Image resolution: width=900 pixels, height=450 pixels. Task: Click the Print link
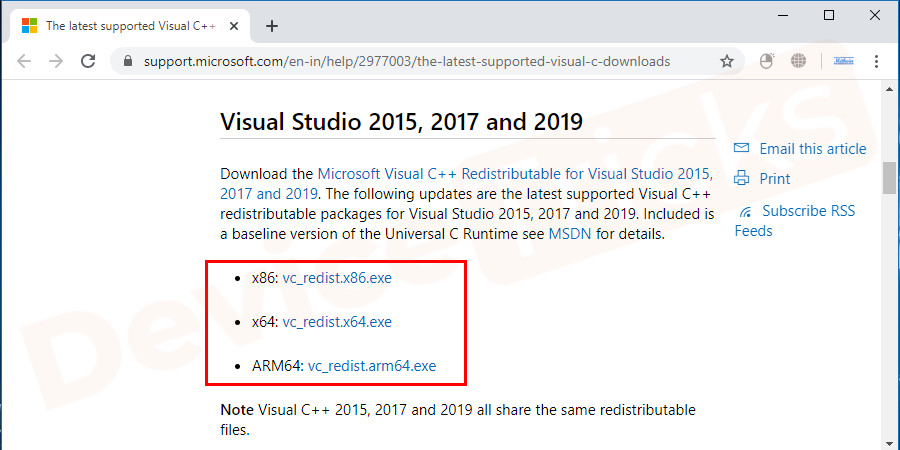click(x=775, y=179)
